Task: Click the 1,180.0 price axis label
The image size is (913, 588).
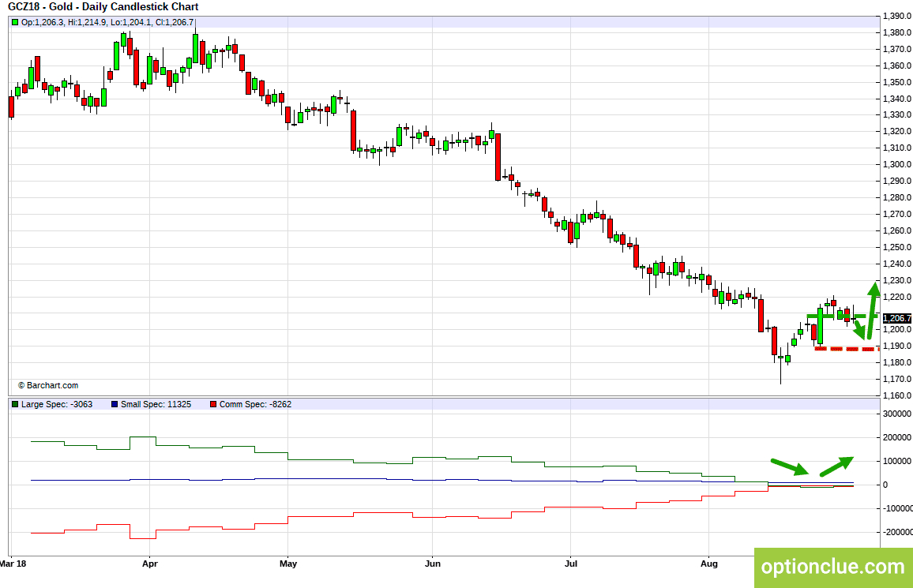Action: [897, 363]
